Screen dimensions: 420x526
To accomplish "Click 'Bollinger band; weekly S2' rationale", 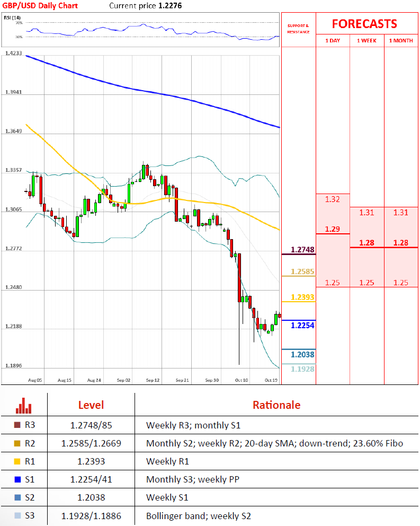I will tap(199, 516).
